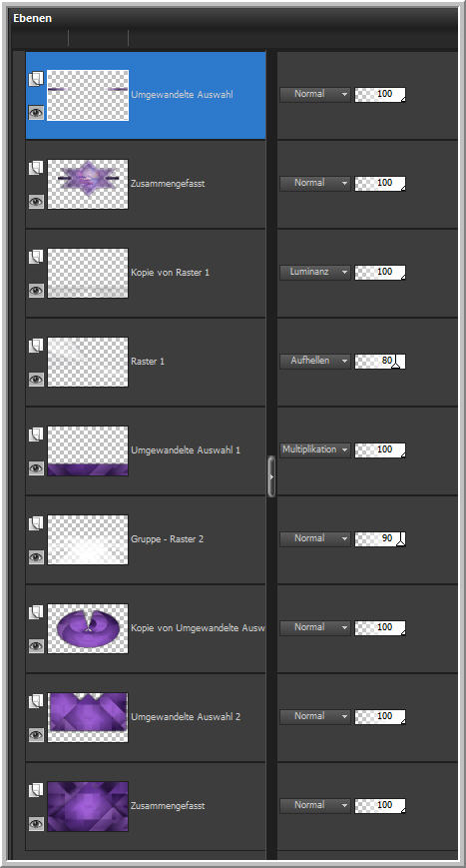
Task: Select the 'Gruppe - Raster 2' layer
Action: (x=146, y=539)
